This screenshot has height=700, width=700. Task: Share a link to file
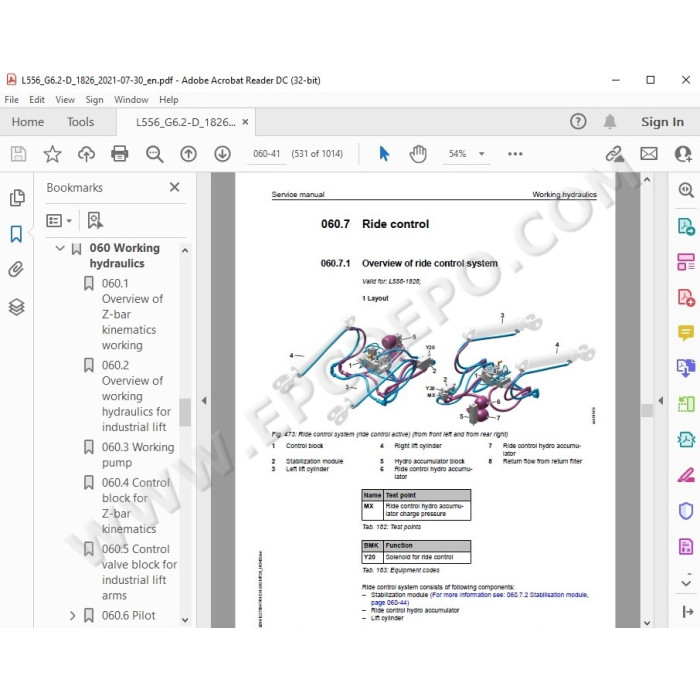(615, 154)
